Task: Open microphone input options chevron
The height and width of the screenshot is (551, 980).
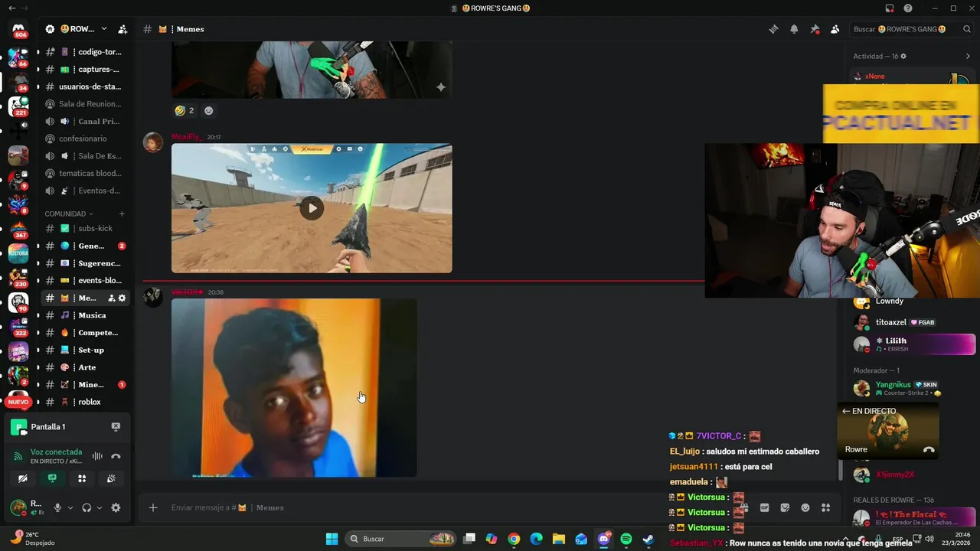Action: click(x=70, y=507)
